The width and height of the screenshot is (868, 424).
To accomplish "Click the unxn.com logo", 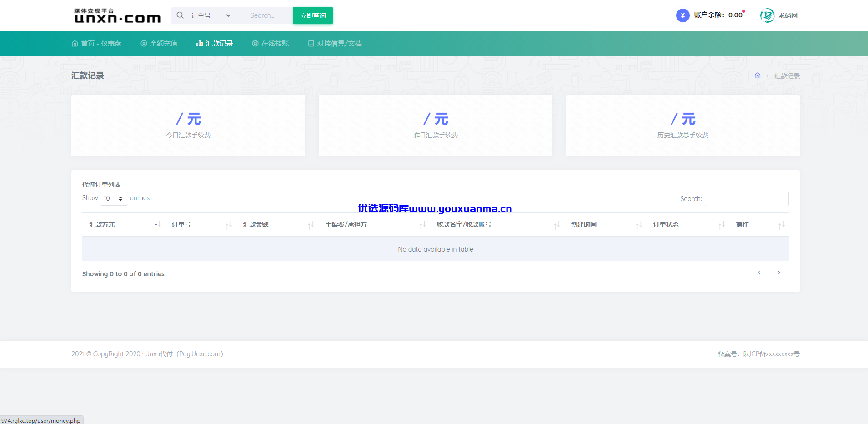I will (117, 15).
